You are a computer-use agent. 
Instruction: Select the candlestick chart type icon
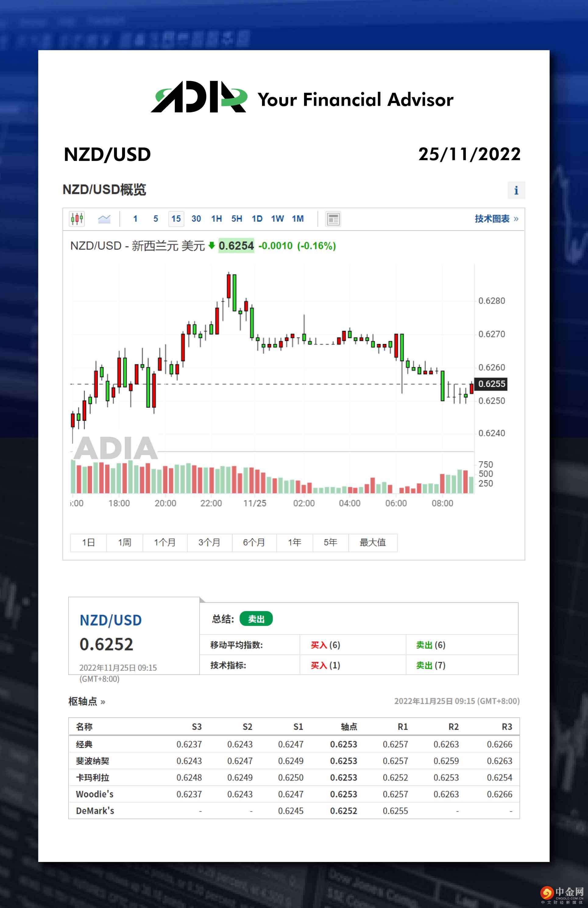77,219
